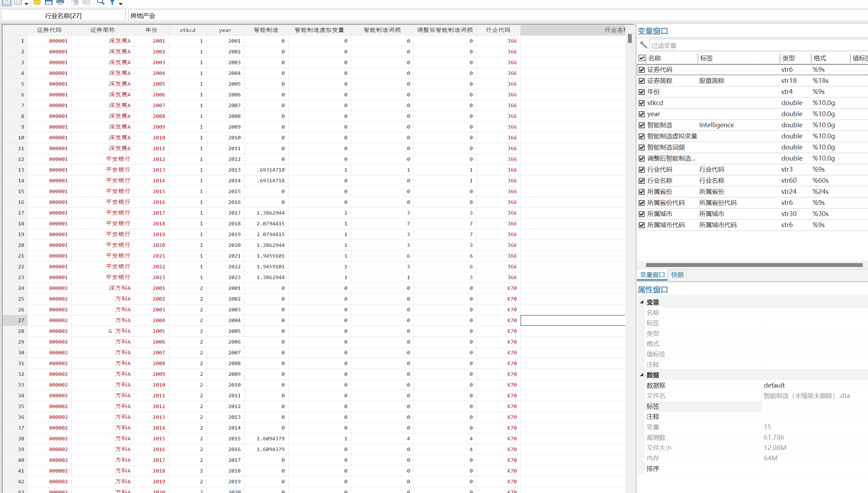This screenshot has height=493, width=868.
Task: Toggle the 所属城市 variable checkbox
Action: [641, 214]
